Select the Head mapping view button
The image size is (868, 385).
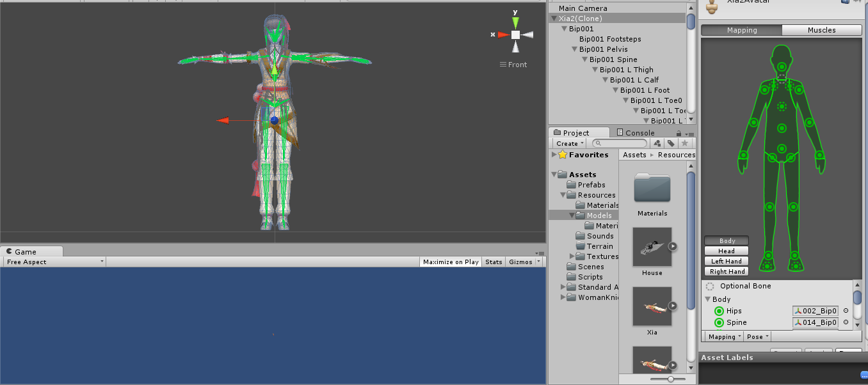[x=727, y=251]
